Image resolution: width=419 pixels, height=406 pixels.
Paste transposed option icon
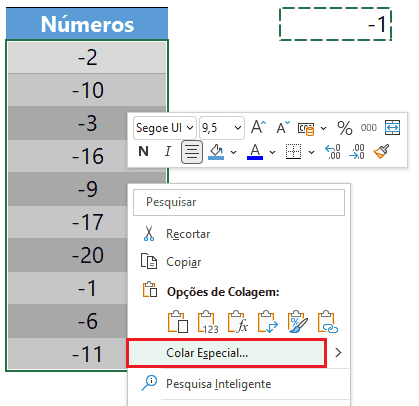click(x=268, y=322)
